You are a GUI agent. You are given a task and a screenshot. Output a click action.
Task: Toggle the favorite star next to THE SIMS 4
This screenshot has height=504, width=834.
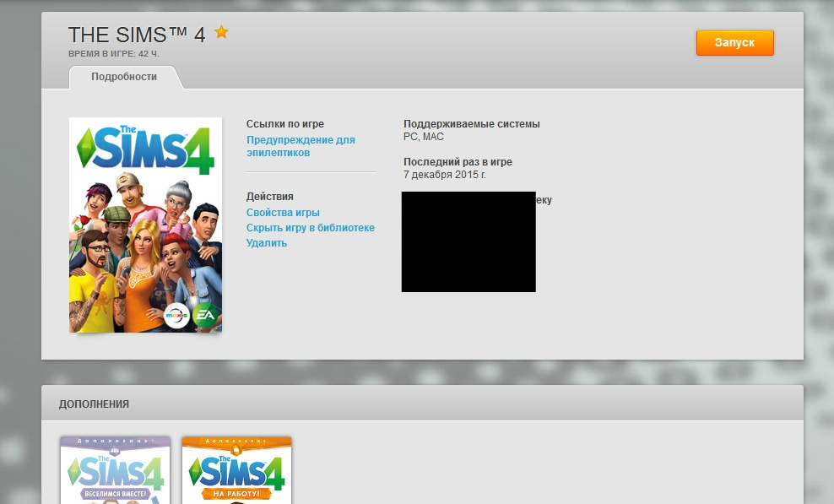click(x=221, y=32)
